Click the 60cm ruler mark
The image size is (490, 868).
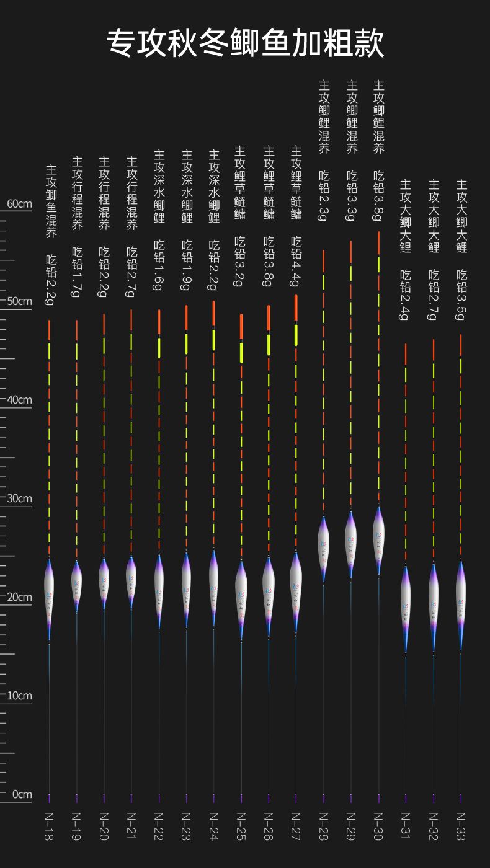click(19, 204)
